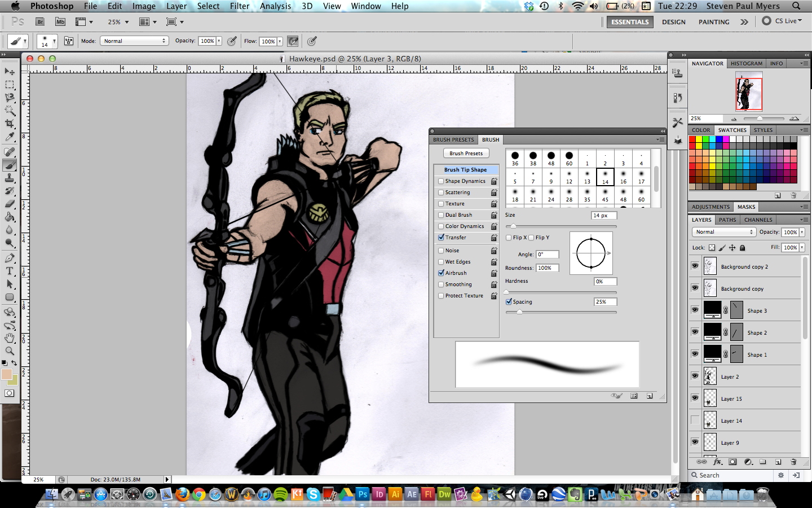The height and width of the screenshot is (508, 812).
Task: Select the Eraser tool
Action: [x=10, y=204]
